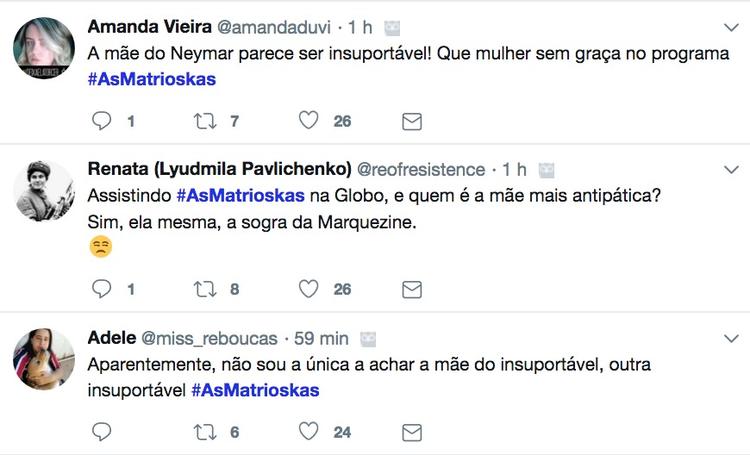This screenshot has width=750, height=455.
Task: Reply to Renata's tweet
Action: pyautogui.click(x=101, y=289)
